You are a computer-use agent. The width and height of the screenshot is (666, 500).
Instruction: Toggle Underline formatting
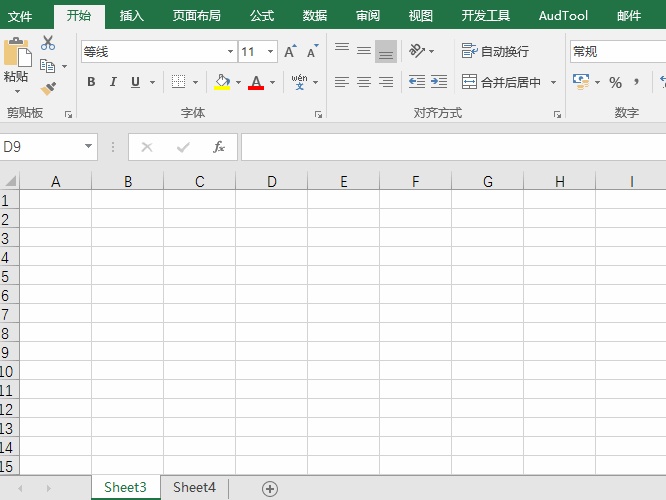(135, 82)
